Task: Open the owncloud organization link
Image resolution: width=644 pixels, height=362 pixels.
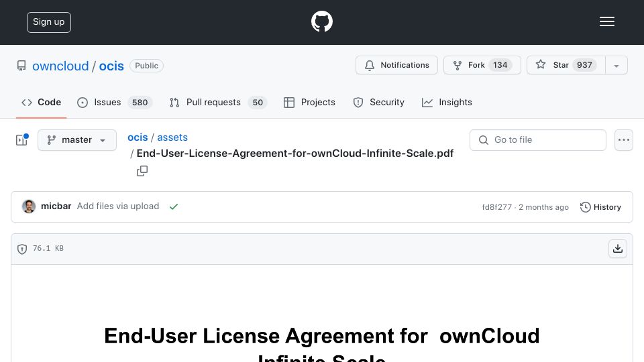Action: (60, 66)
